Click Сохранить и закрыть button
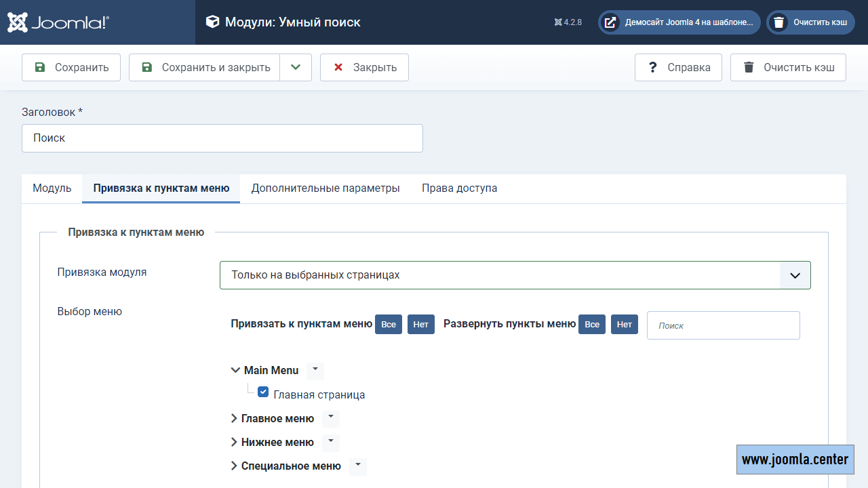The height and width of the screenshot is (488, 868). pyautogui.click(x=205, y=68)
